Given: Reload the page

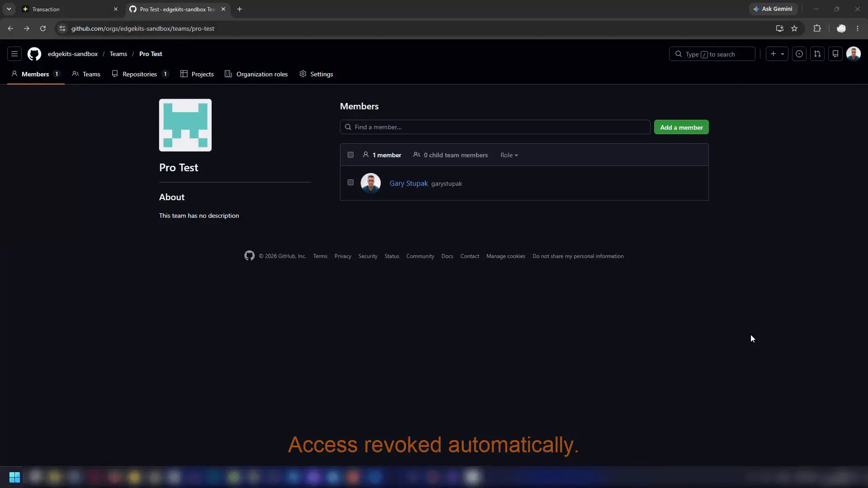Looking at the screenshot, I should click(43, 28).
